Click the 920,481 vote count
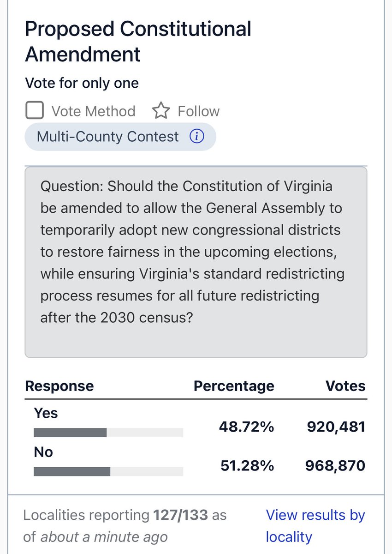This screenshot has height=554, width=392. coord(336,427)
